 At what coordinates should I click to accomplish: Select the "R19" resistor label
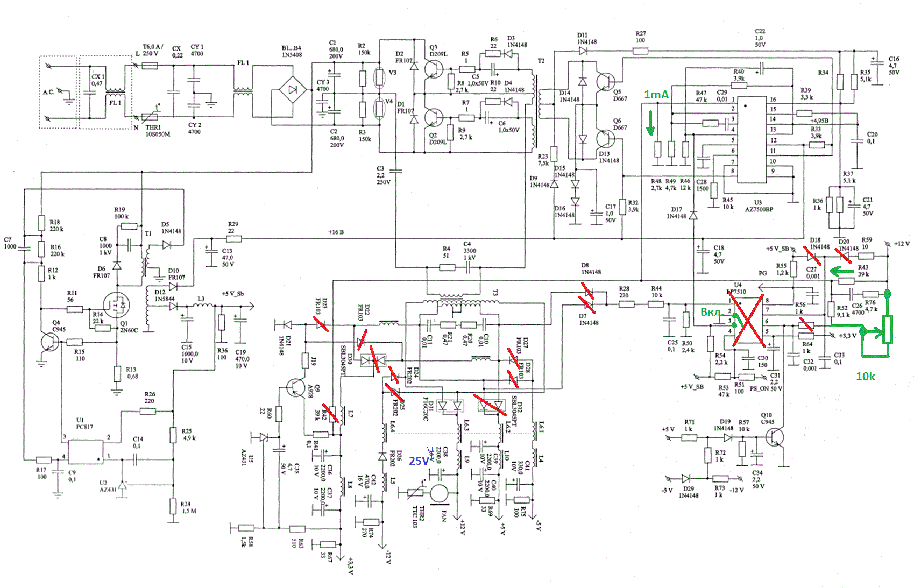coord(119,210)
